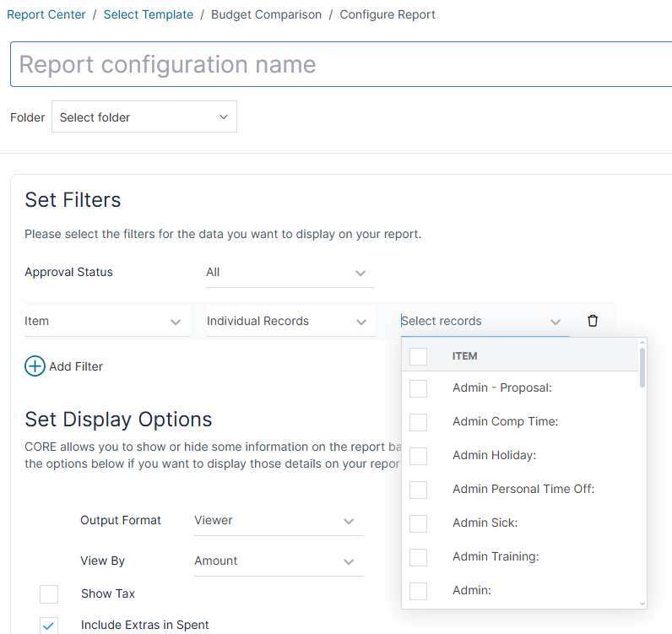Viewport: 672px width, 634px height.
Task: Delete the Item filter with trash icon
Action: pyautogui.click(x=593, y=321)
